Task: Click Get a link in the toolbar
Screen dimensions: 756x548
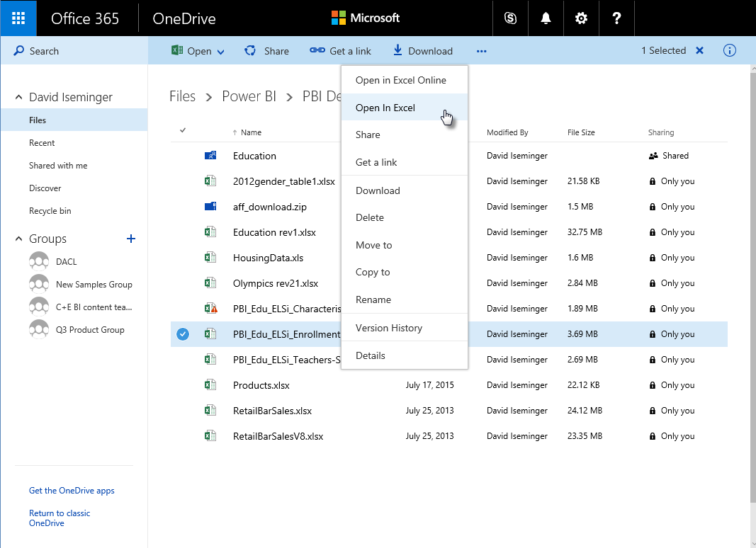Action: [x=340, y=50]
